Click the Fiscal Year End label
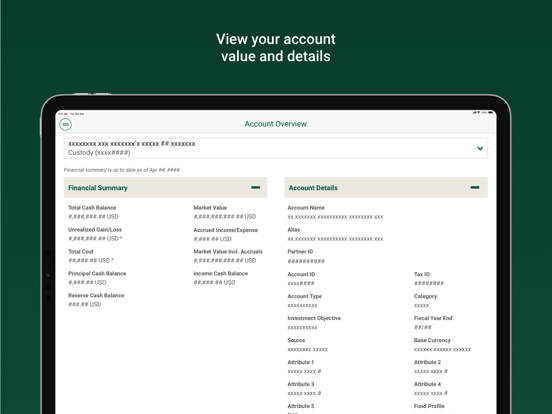The width and height of the screenshot is (552, 414). (x=433, y=318)
